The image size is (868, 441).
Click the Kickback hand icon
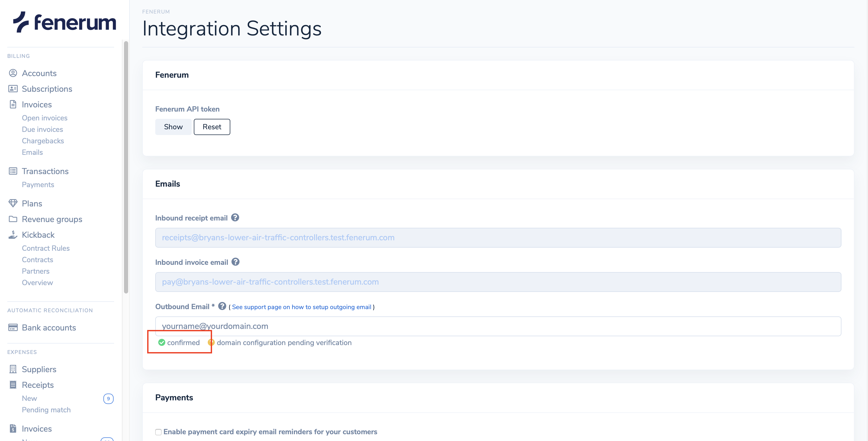coord(13,235)
